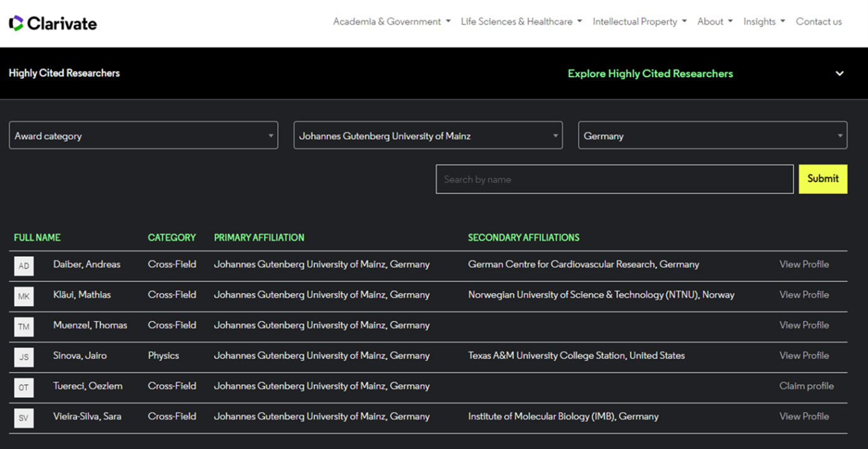The image size is (868, 449).
Task: Click the MK avatar for Mathias Kläui
Action: 24,297
